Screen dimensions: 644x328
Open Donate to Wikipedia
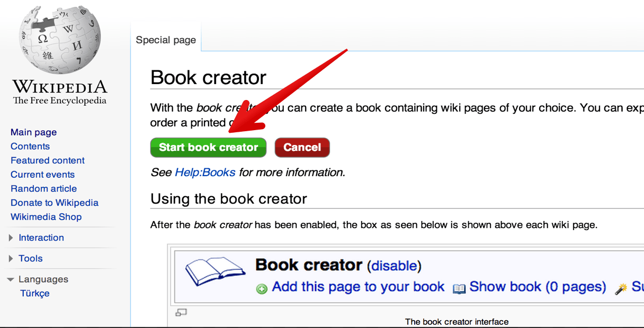(x=55, y=203)
